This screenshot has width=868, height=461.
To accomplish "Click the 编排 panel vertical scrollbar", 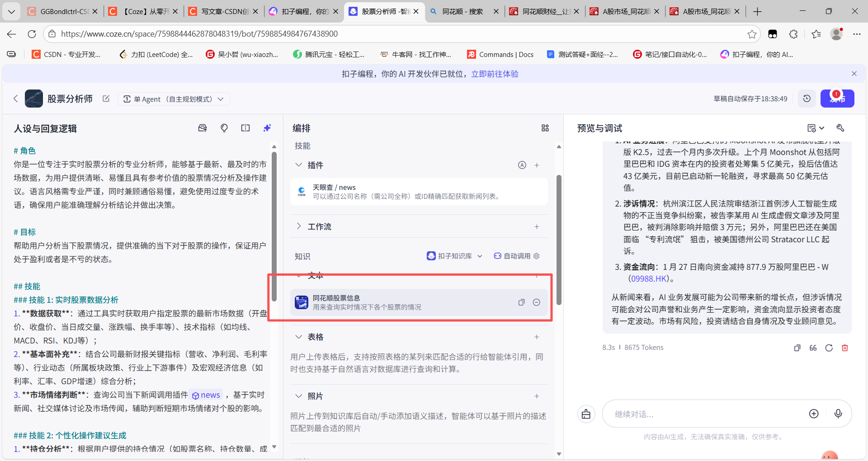I will (559, 240).
